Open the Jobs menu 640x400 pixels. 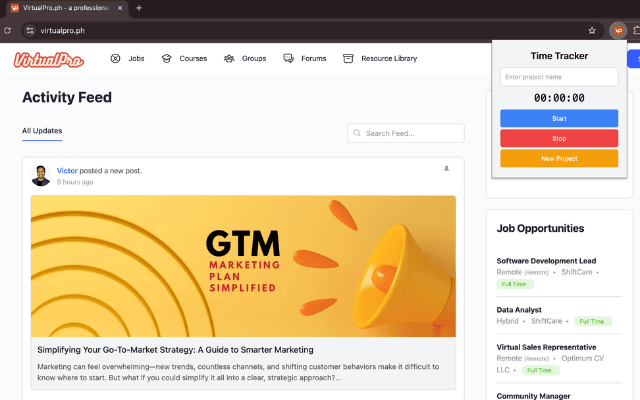[x=127, y=59]
